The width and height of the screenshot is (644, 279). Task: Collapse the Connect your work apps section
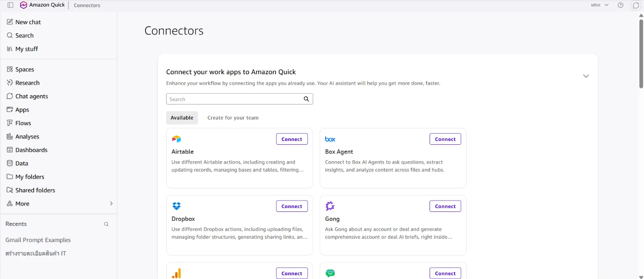click(586, 76)
